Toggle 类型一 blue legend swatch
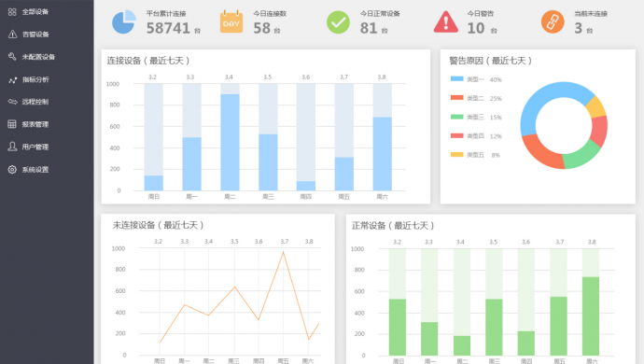This screenshot has width=644, height=364. click(456, 79)
